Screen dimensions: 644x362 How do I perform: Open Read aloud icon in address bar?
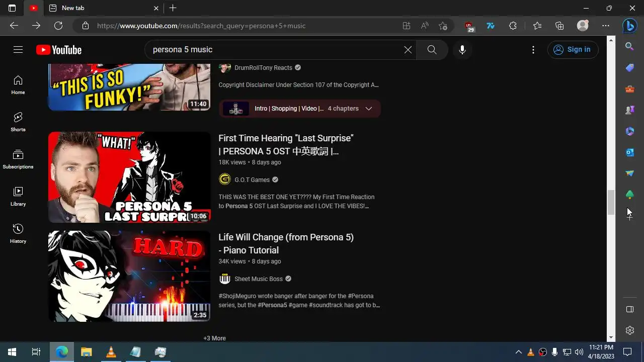coord(425,26)
